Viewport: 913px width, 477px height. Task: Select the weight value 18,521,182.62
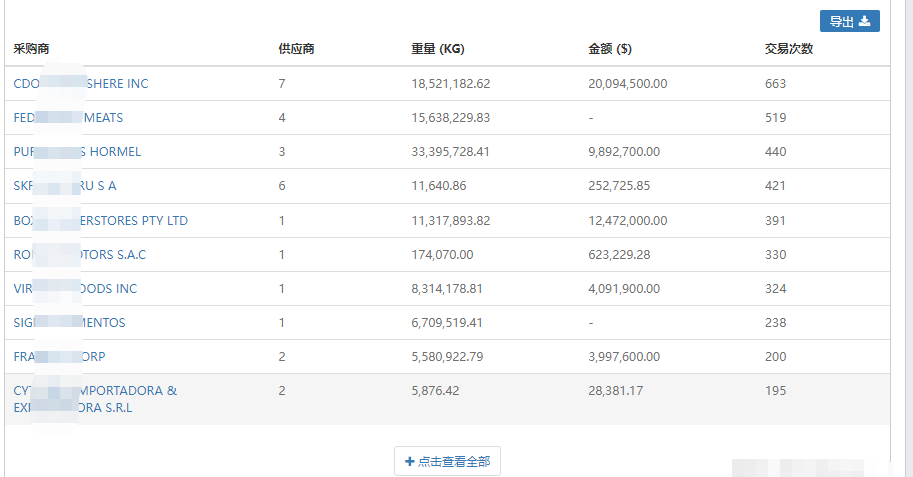pyautogui.click(x=451, y=84)
